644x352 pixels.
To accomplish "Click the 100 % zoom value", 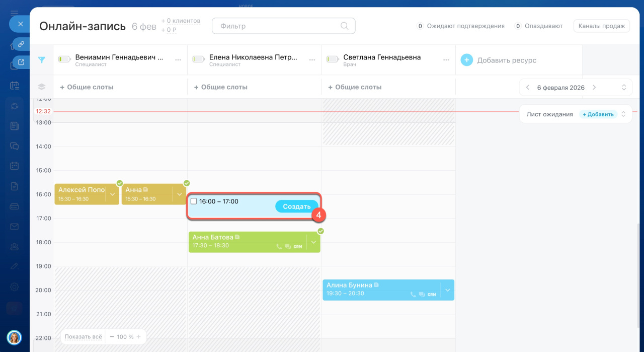I will [x=125, y=337].
